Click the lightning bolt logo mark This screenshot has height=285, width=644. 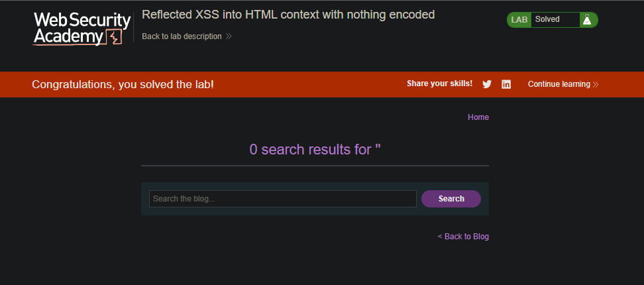[114, 37]
